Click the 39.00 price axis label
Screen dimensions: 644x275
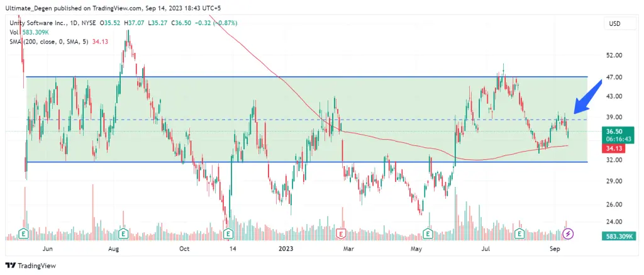pos(614,117)
